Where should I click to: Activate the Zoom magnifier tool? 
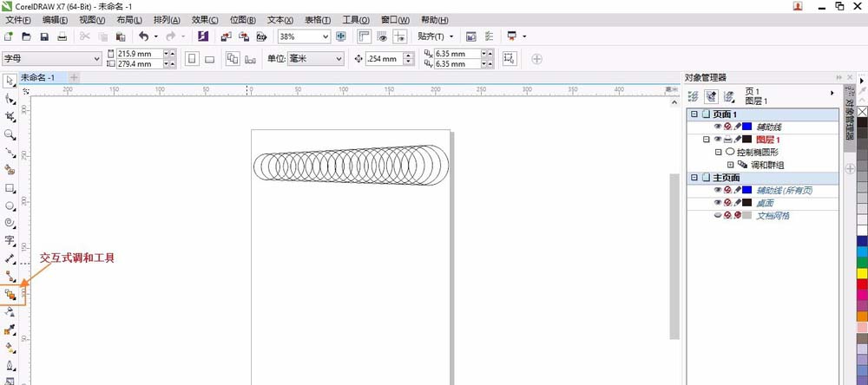pos(10,134)
